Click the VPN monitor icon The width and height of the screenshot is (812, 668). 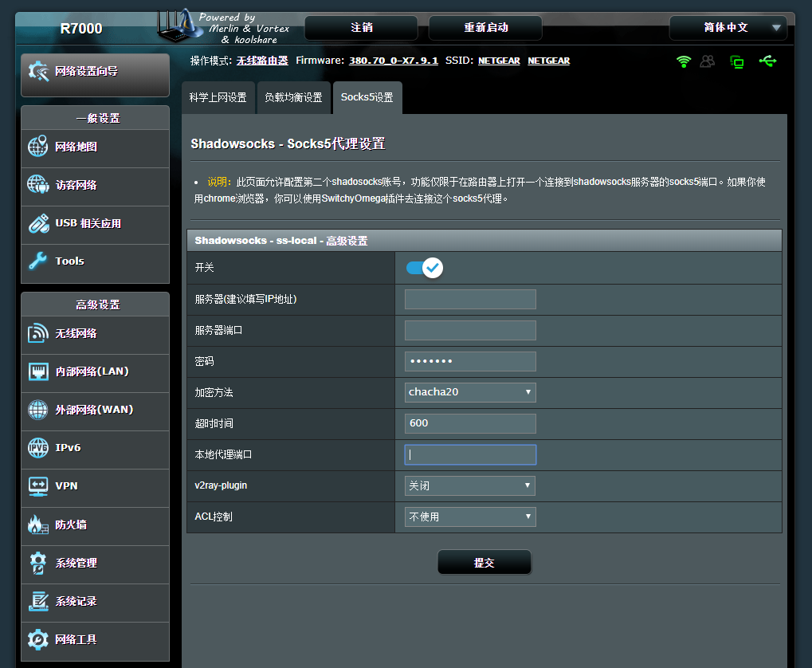click(x=38, y=485)
